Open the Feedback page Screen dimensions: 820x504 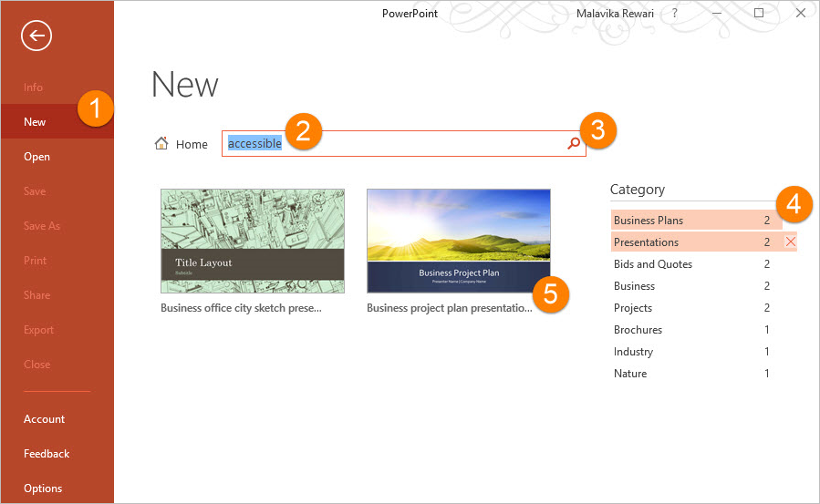coord(47,453)
